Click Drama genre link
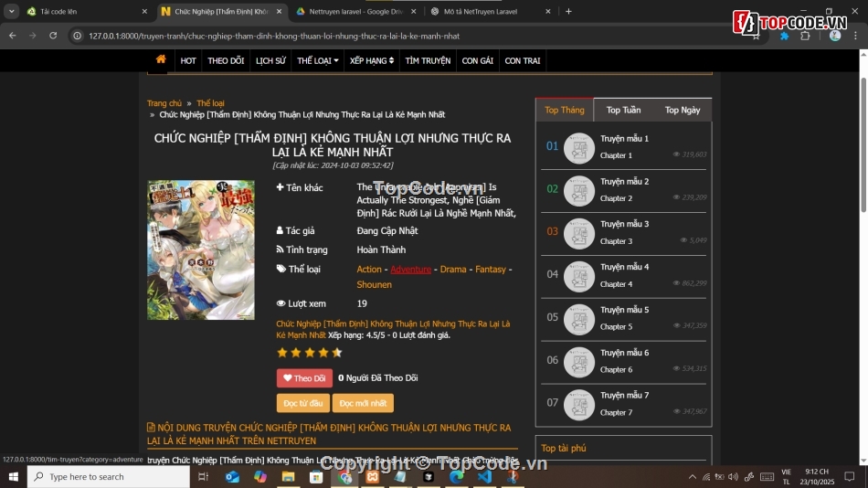The height and width of the screenshot is (488, 868). [x=453, y=270]
